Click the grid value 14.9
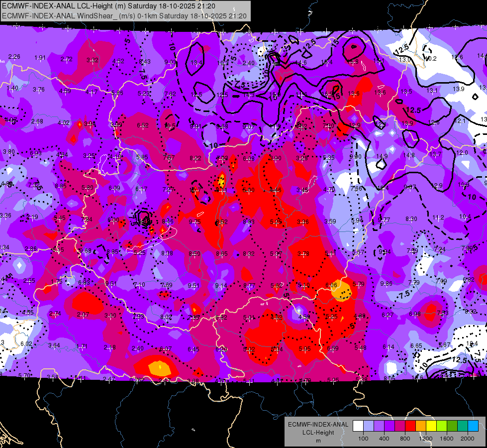The width and height of the screenshot is (487, 448). click(382, 156)
